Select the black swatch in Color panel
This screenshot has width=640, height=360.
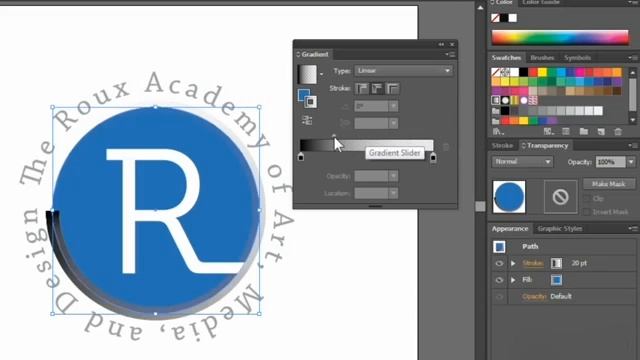(x=504, y=18)
